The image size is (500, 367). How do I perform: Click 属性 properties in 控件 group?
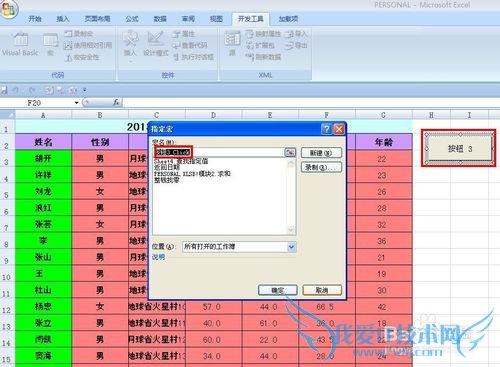pyautogui.click(x=184, y=34)
